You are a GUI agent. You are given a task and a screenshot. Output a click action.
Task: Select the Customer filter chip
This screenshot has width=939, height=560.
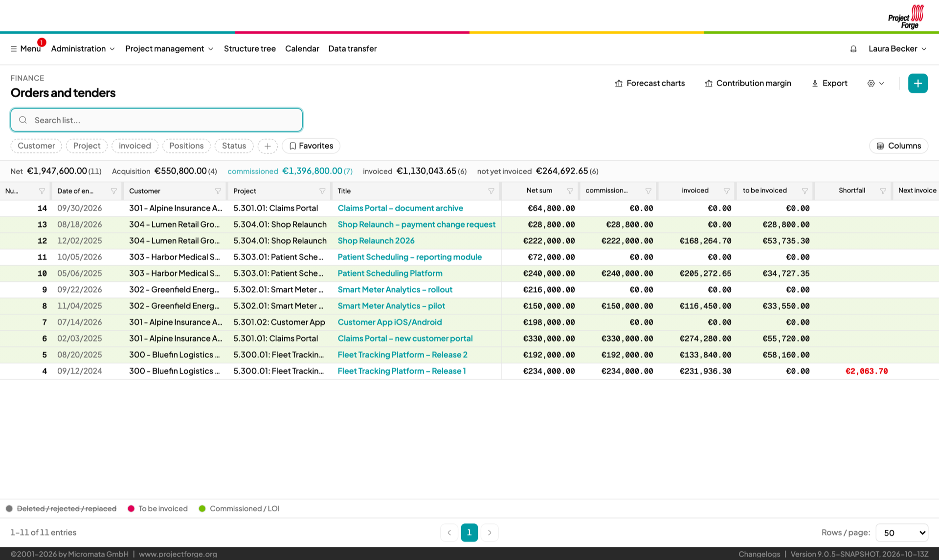[x=36, y=146]
